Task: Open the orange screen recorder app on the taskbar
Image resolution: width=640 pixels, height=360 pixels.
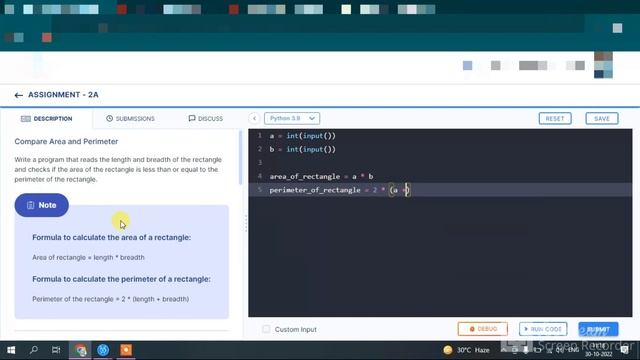Action: click(x=126, y=350)
